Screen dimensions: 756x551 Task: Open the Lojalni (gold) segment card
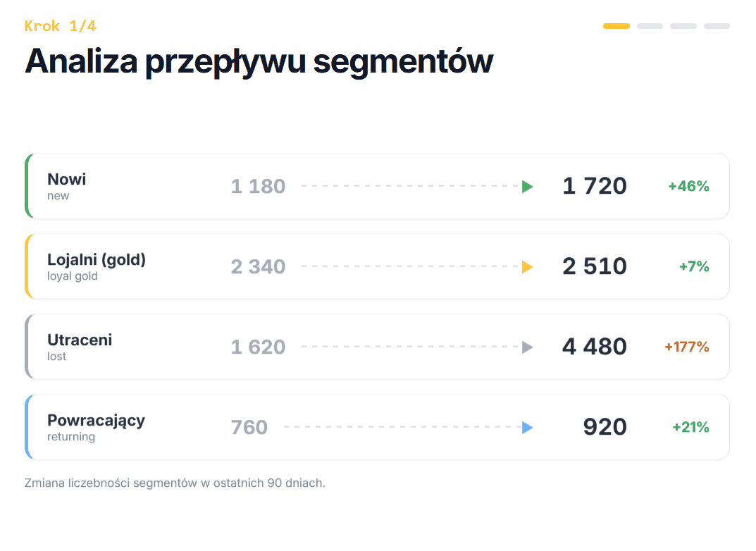pos(377,266)
